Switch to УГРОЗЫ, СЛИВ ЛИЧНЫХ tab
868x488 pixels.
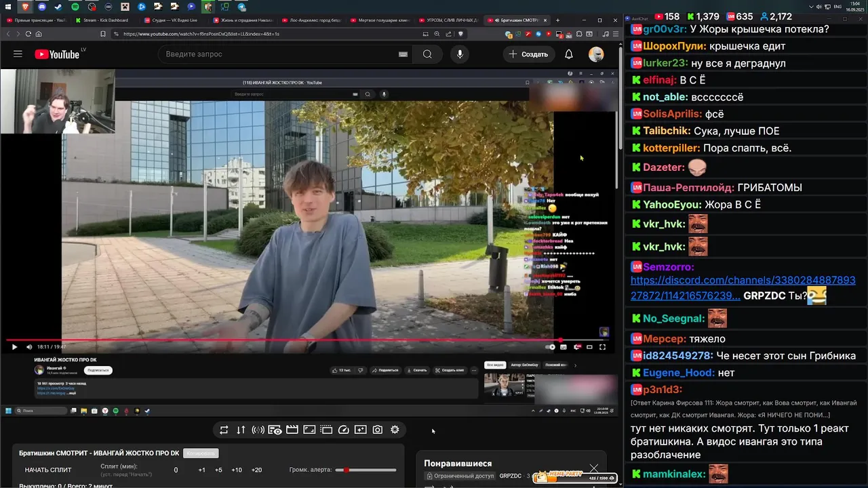tap(448, 20)
